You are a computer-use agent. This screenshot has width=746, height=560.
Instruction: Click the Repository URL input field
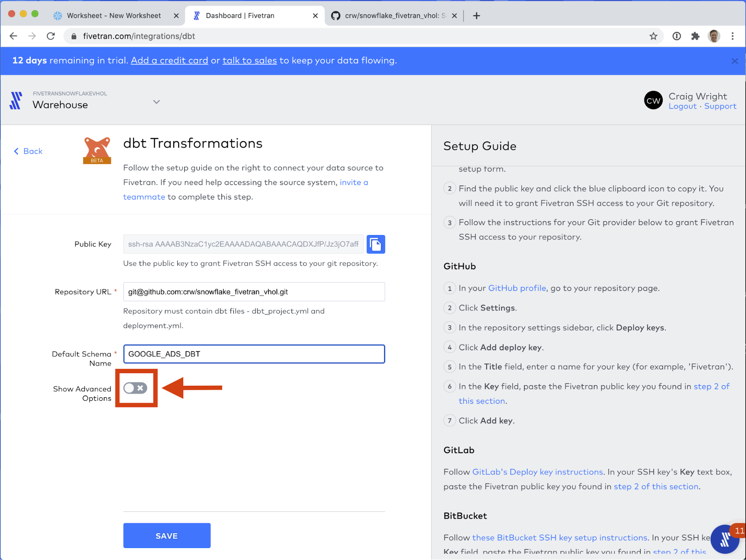point(254,292)
